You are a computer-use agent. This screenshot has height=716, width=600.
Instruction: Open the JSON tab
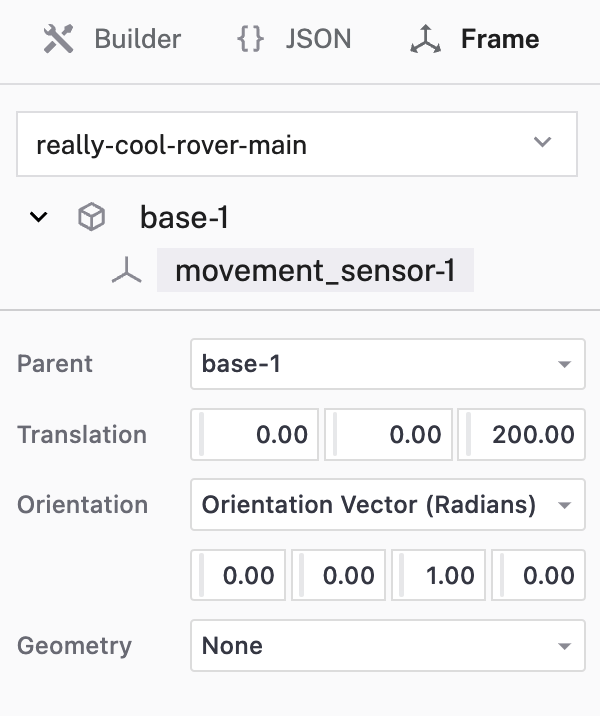[x=294, y=40]
